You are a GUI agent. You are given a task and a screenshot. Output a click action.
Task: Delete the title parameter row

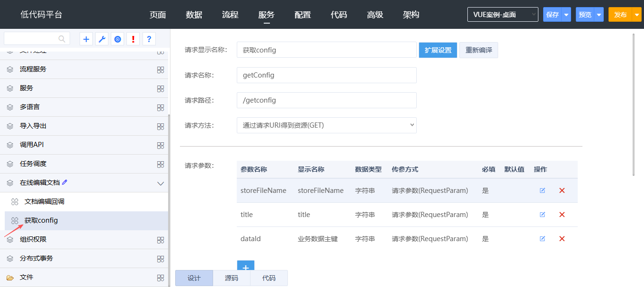(562, 215)
